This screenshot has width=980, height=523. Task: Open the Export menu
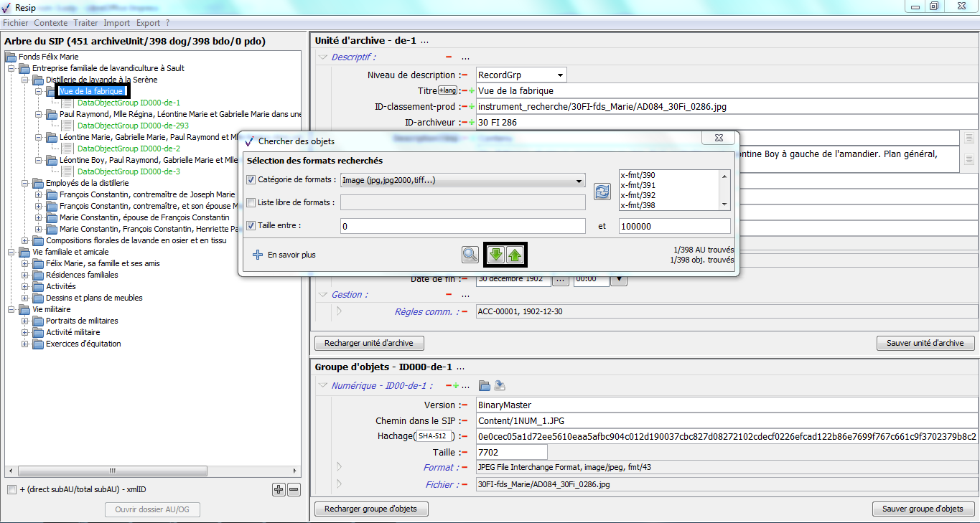148,23
